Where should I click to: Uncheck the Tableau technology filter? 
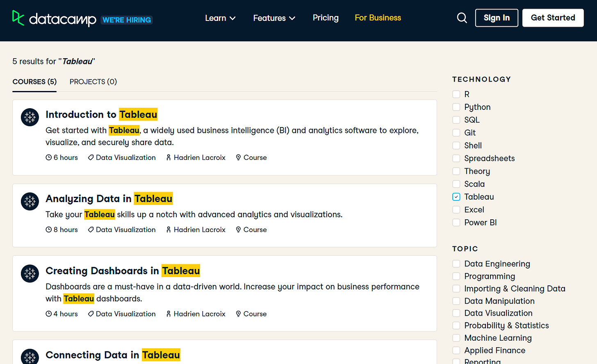(456, 197)
